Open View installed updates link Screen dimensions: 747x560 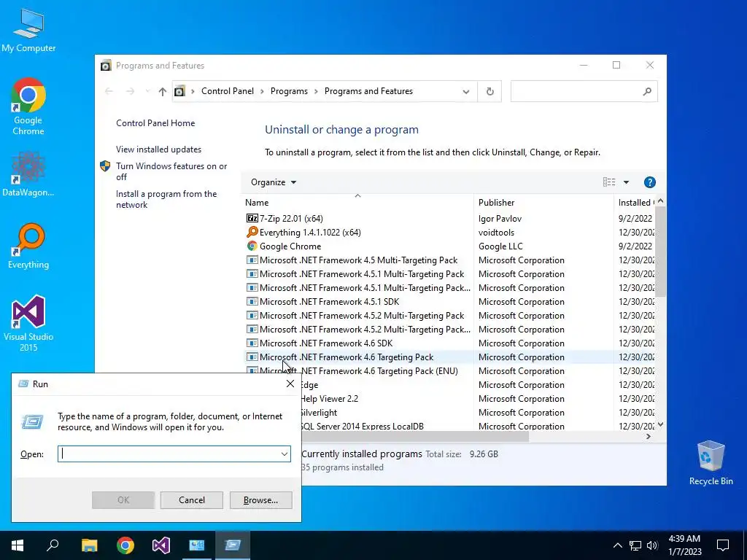(x=158, y=149)
